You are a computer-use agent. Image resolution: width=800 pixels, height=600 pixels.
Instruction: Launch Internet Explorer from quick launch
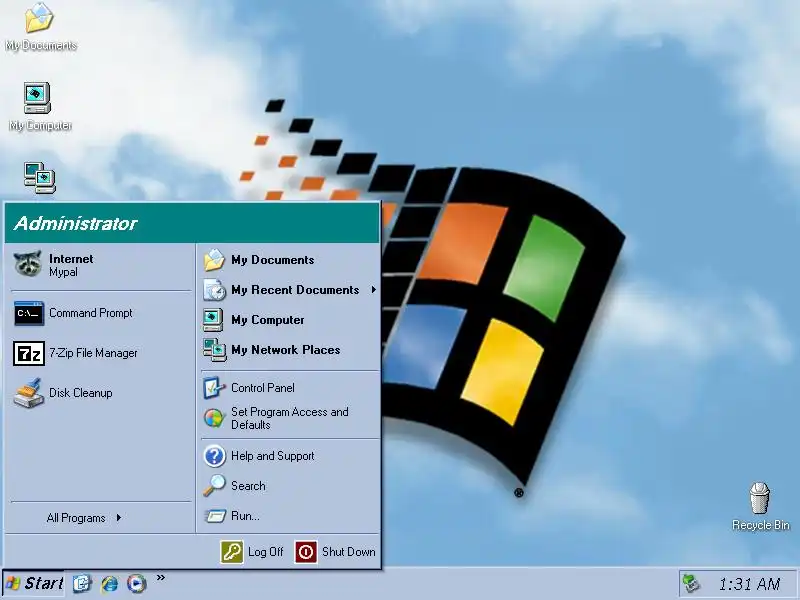tap(109, 583)
